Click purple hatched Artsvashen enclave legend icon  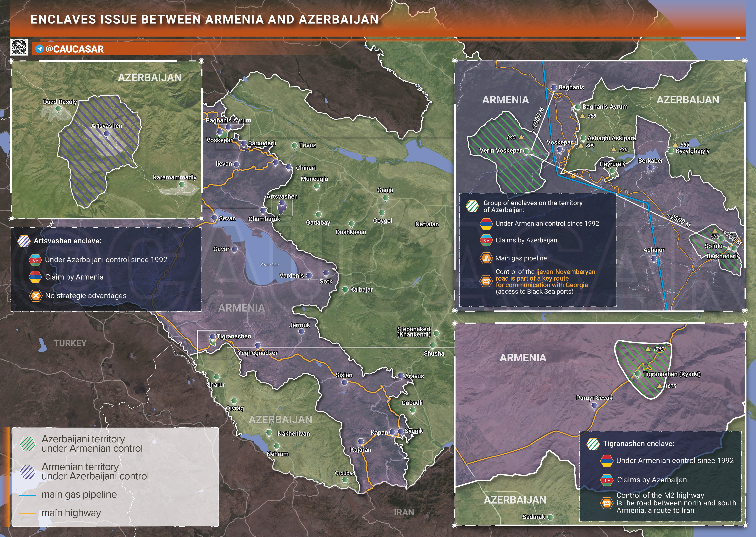click(x=24, y=241)
